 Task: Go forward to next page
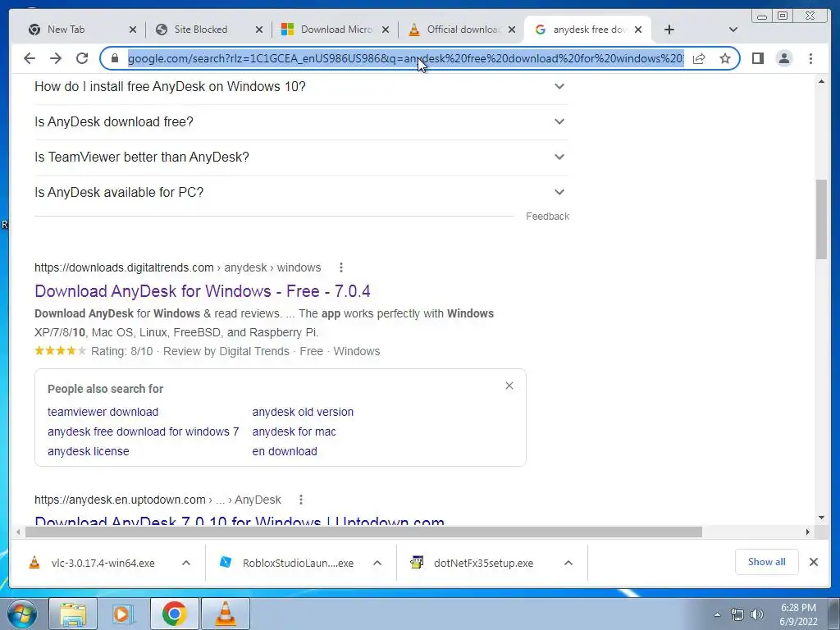click(x=56, y=58)
